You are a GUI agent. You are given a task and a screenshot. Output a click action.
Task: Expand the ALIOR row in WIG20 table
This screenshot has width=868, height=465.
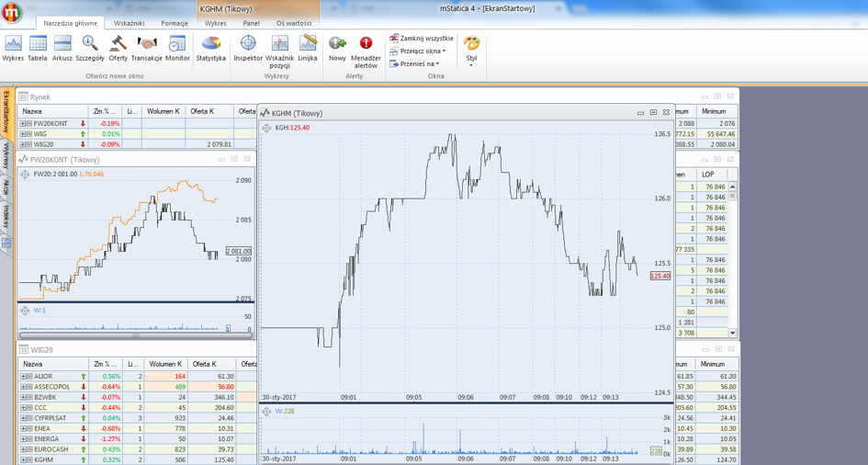click(23, 377)
